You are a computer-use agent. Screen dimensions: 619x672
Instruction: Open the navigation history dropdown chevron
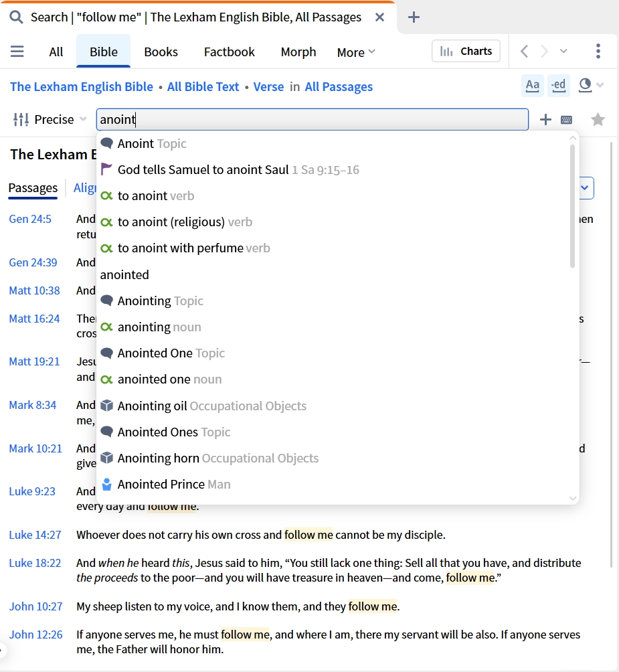[x=563, y=52]
